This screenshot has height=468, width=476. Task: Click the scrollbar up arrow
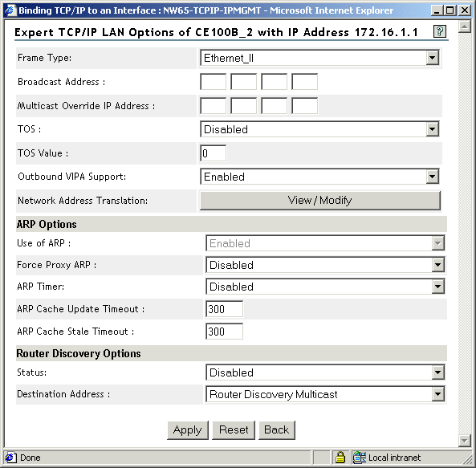click(465, 27)
